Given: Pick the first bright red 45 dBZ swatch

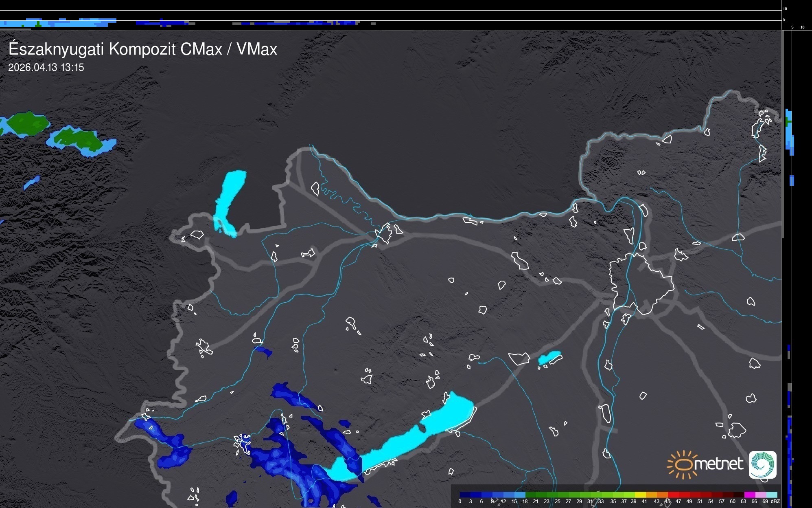Looking at the screenshot, I should coord(673,495).
